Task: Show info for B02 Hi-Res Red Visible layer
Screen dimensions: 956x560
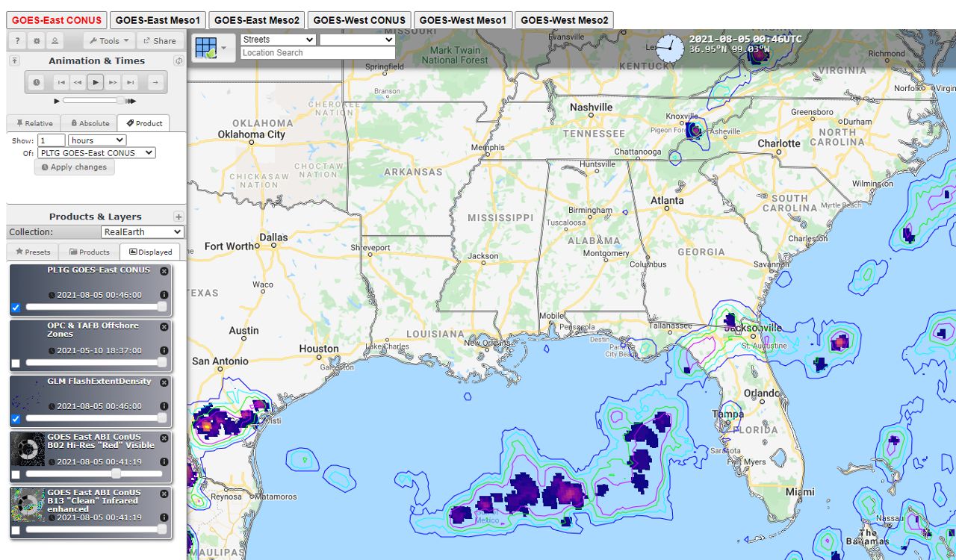Action: [x=164, y=462]
